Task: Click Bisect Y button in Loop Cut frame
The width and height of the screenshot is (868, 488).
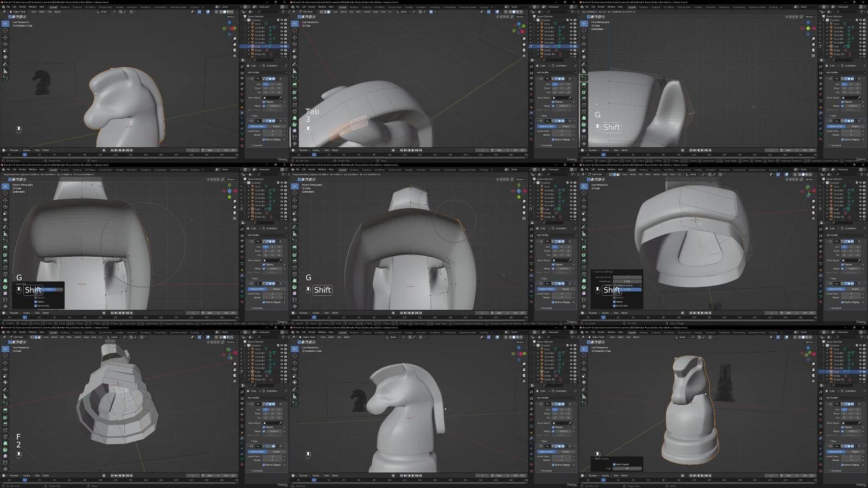Action: (851, 251)
